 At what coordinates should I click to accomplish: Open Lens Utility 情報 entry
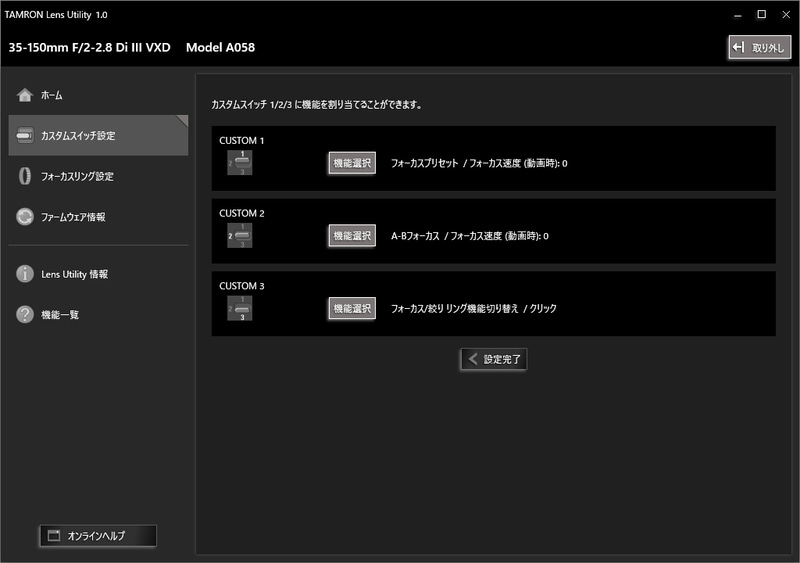coord(98,274)
